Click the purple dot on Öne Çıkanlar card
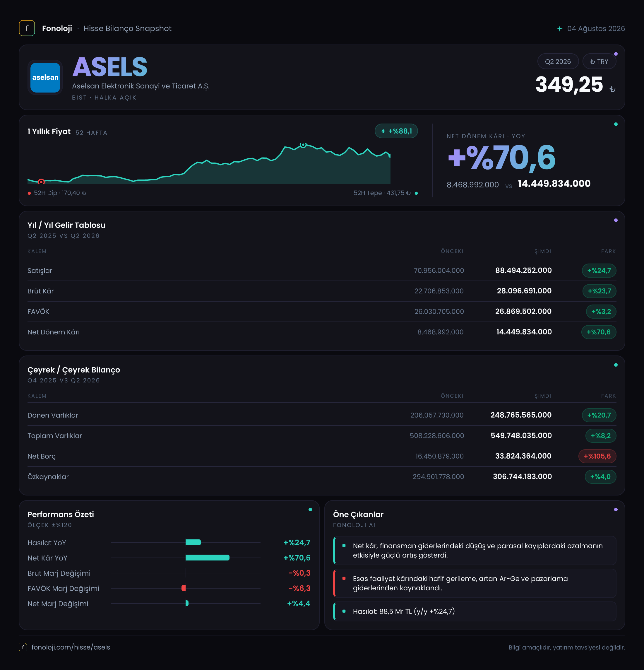 616,509
